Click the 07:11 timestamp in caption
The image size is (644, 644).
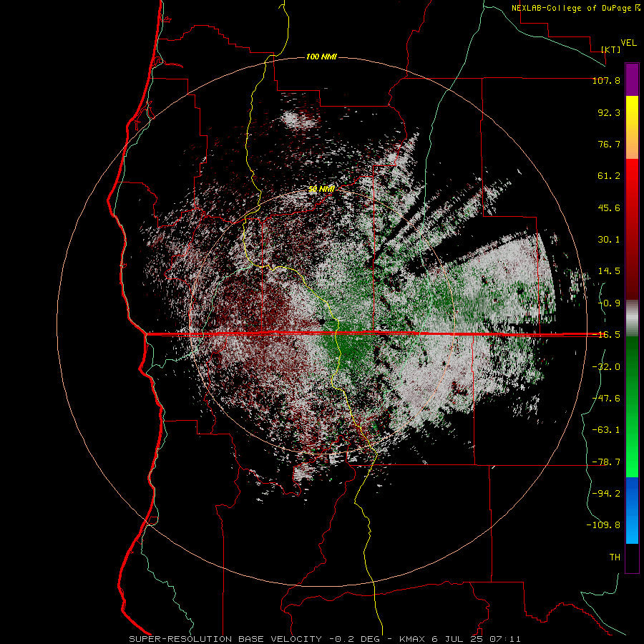(x=507, y=639)
